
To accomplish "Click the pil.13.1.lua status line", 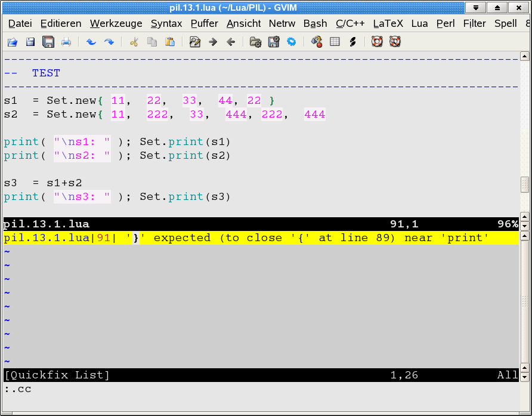I will 261,224.
